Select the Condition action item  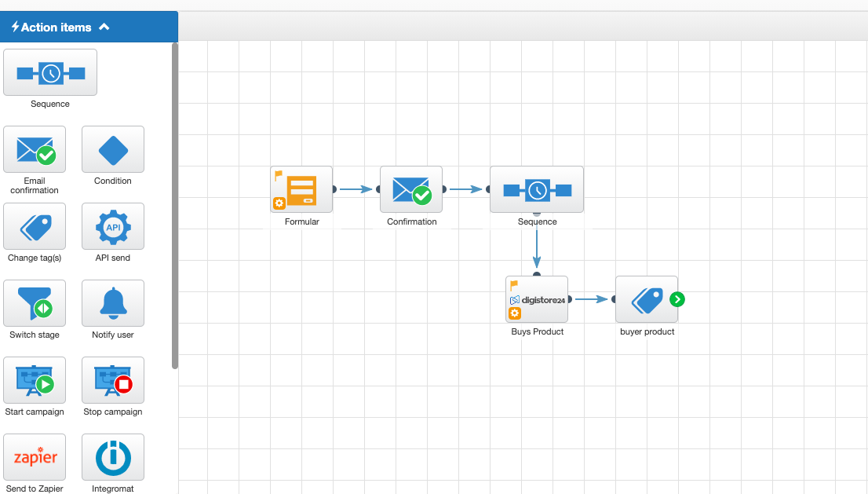pos(113,149)
